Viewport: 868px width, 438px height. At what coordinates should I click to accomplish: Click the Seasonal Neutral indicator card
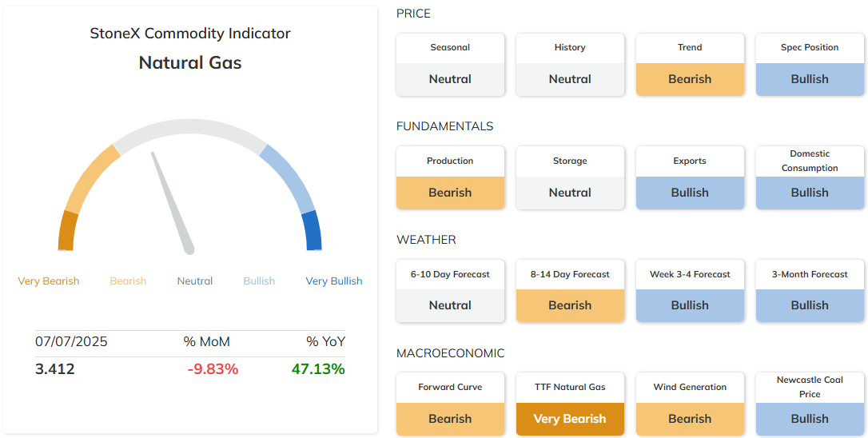(450, 64)
